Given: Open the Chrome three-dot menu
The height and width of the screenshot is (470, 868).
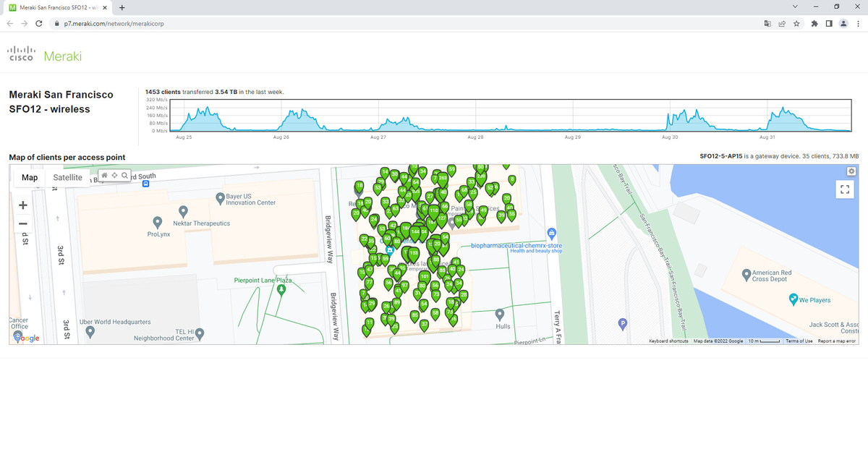Looking at the screenshot, I should pyautogui.click(x=857, y=23).
